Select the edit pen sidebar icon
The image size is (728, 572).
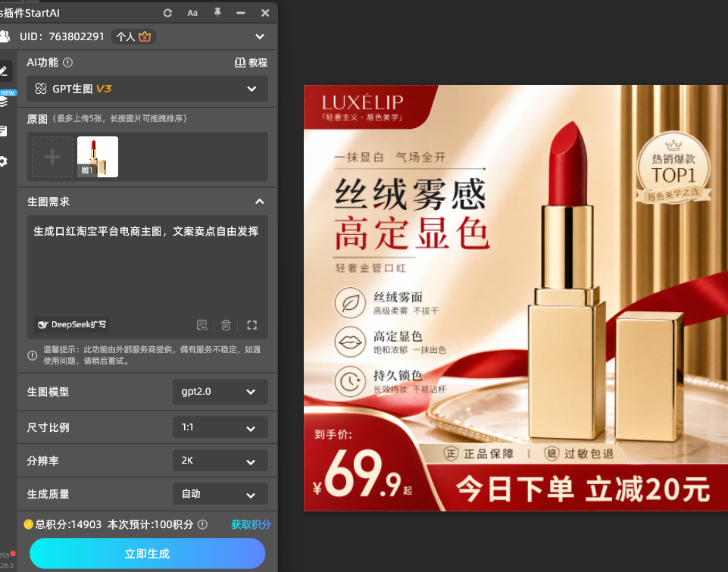click(5, 71)
